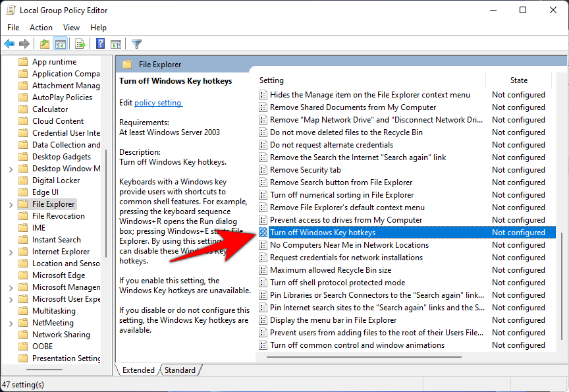Click the Back navigation arrow icon

coord(9,43)
